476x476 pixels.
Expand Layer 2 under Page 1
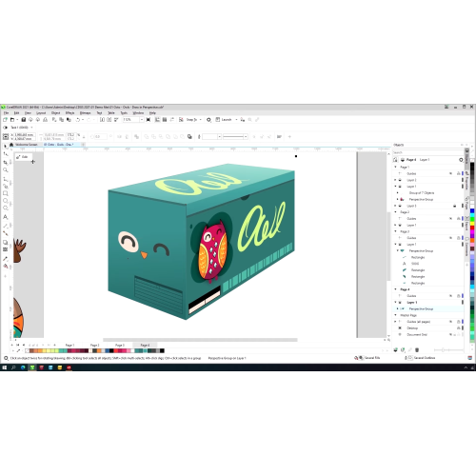point(395,180)
